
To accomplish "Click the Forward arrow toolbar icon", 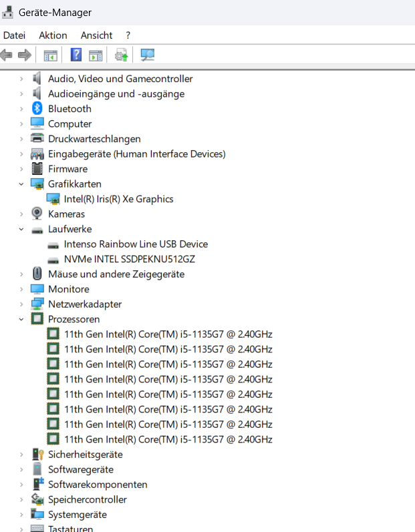I will 25,55.
